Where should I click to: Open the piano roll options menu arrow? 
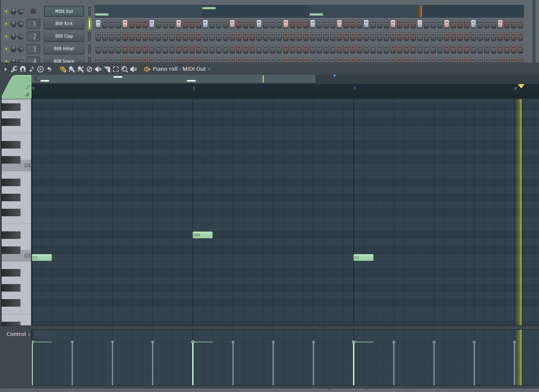point(5,69)
